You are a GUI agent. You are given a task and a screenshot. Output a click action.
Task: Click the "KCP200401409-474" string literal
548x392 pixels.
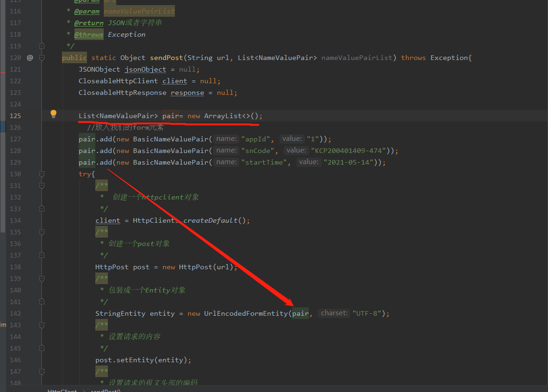[x=348, y=151]
